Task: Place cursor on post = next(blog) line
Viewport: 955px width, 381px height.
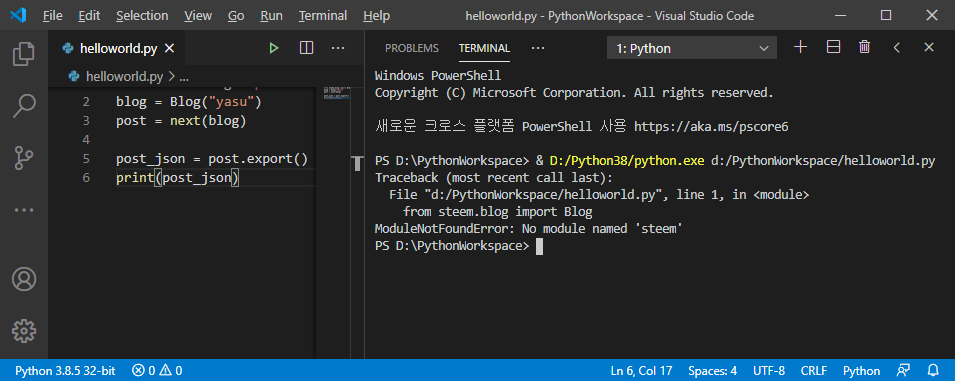Action: [x=181, y=121]
